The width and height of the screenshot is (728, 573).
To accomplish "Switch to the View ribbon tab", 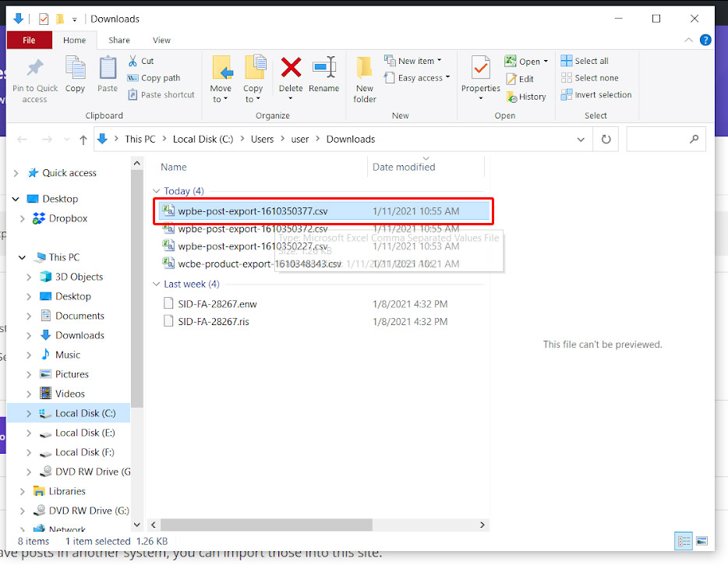I will point(161,41).
